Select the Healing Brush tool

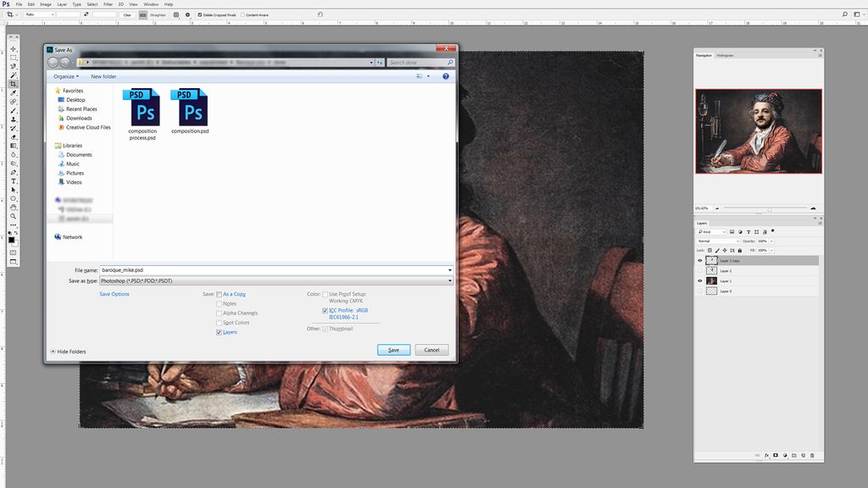[14, 102]
